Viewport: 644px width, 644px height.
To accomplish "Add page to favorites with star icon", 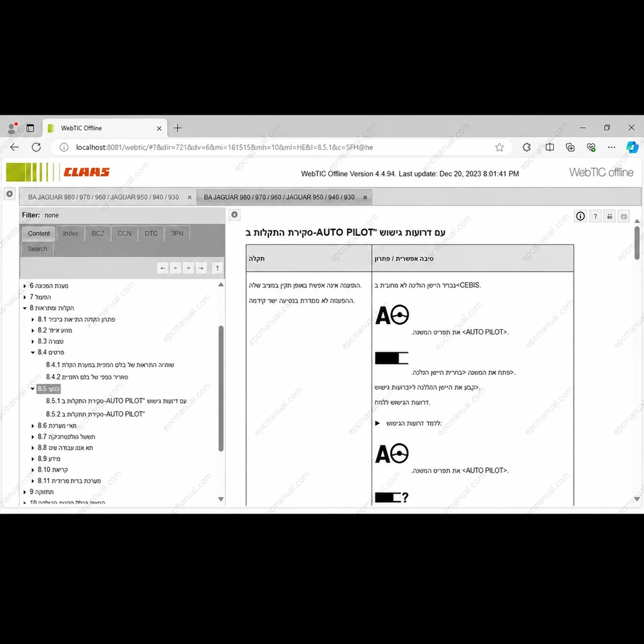I will [x=499, y=147].
